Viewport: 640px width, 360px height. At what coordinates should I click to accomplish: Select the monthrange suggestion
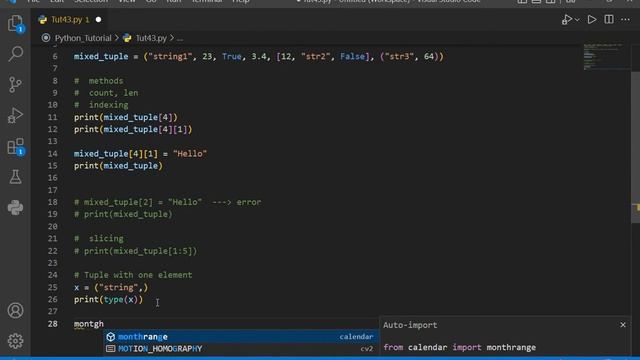coord(241,337)
